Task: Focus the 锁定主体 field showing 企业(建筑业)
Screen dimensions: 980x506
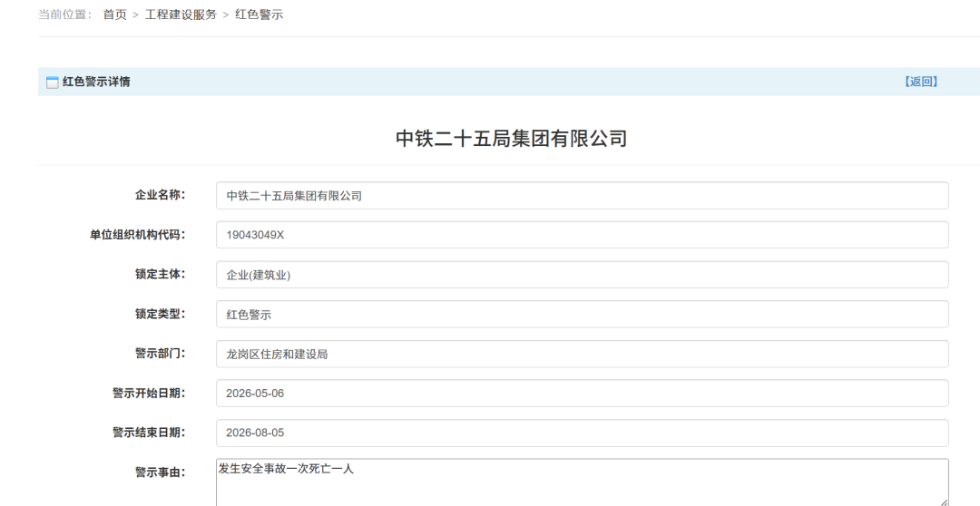Action: (582, 274)
